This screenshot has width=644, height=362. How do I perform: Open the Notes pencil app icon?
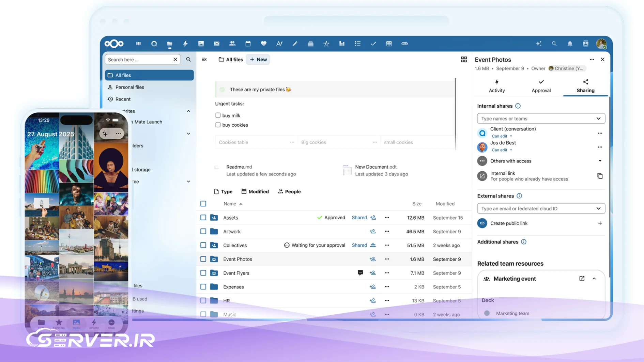295,44
